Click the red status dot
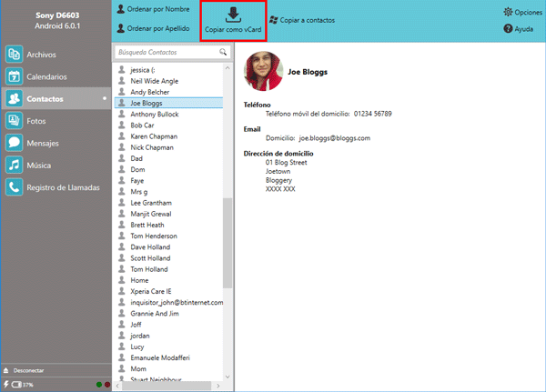The height and width of the screenshot is (392, 546). 107,385
